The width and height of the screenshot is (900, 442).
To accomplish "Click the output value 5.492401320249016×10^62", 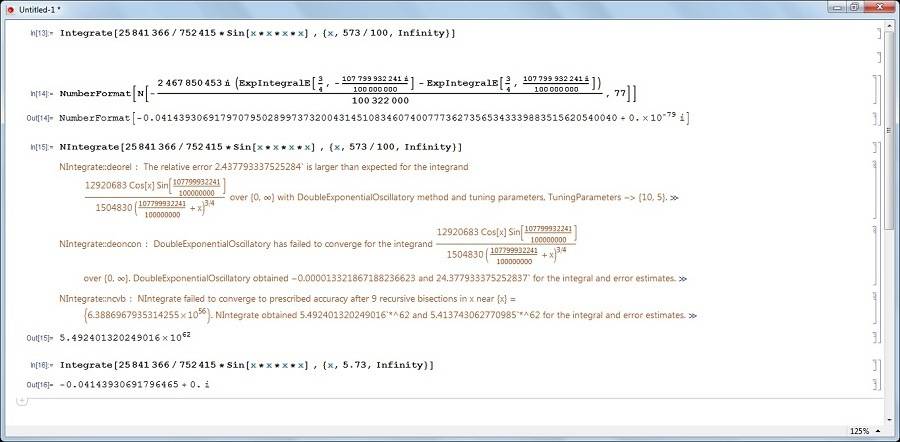I will 125,337.
